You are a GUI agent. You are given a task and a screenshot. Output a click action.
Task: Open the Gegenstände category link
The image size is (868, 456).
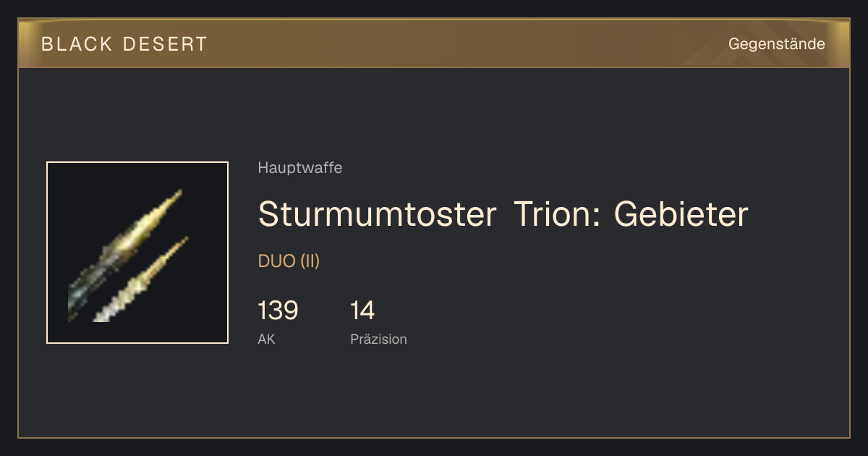click(776, 44)
